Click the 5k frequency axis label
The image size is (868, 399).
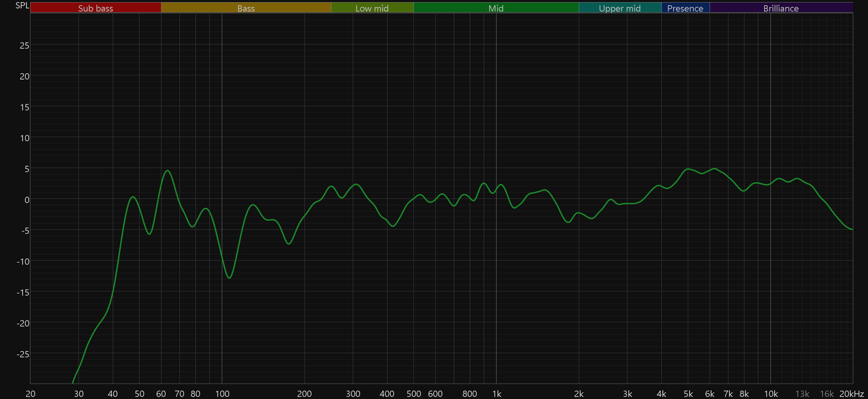pyautogui.click(x=688, y=394)
